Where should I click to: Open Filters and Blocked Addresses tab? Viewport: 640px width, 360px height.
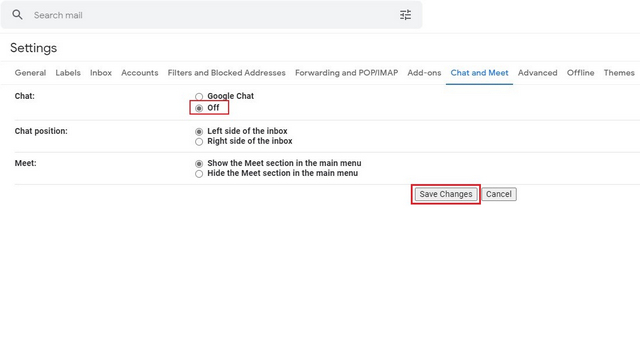227,73
